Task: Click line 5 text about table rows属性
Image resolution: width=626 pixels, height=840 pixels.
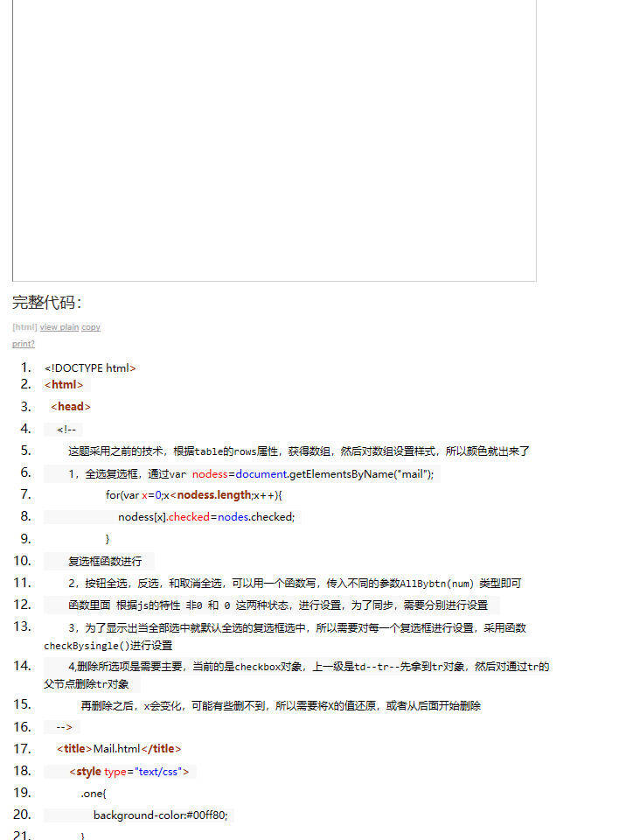Action: click(x=299, y=451)
